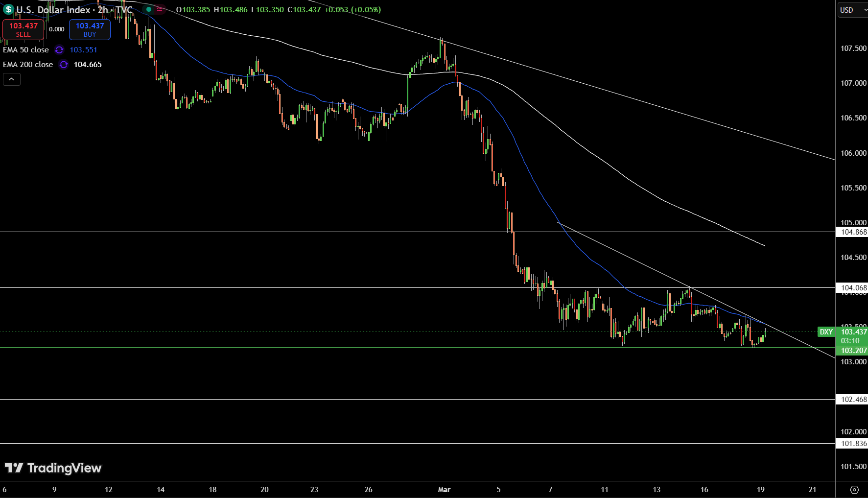This screenshot has height=498, width=868.
Task: Click the change value +0.053 (+0.05%)
Action: coord(352,10)
